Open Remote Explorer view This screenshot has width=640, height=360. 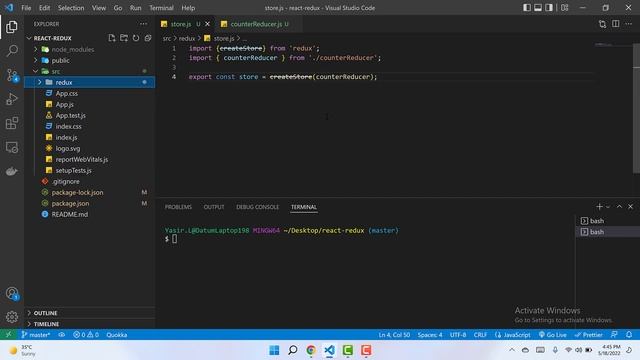pyautogui.click(x=12, y=147)
